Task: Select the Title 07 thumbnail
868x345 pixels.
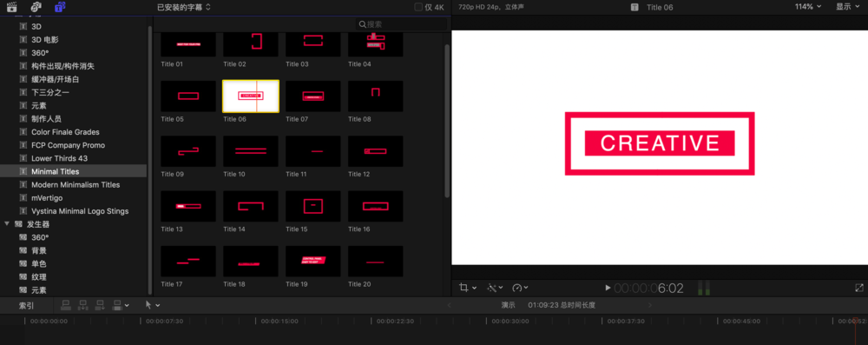Action: [x=313, y=96]
